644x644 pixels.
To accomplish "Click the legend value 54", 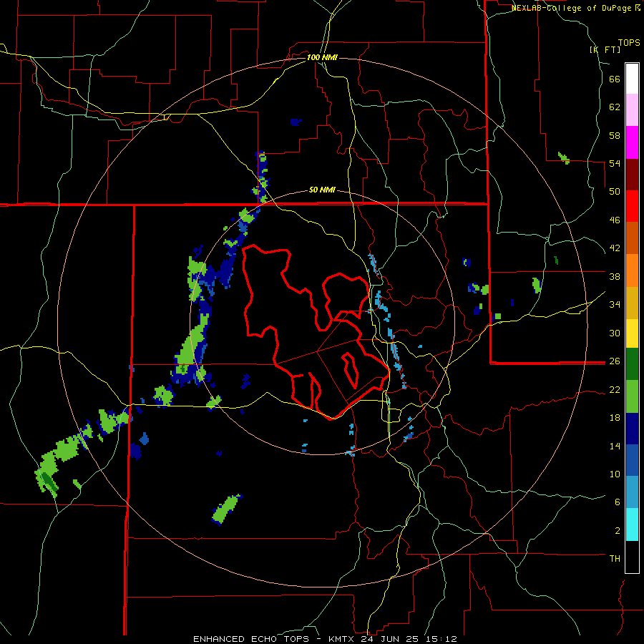I will tap(615, 163).
